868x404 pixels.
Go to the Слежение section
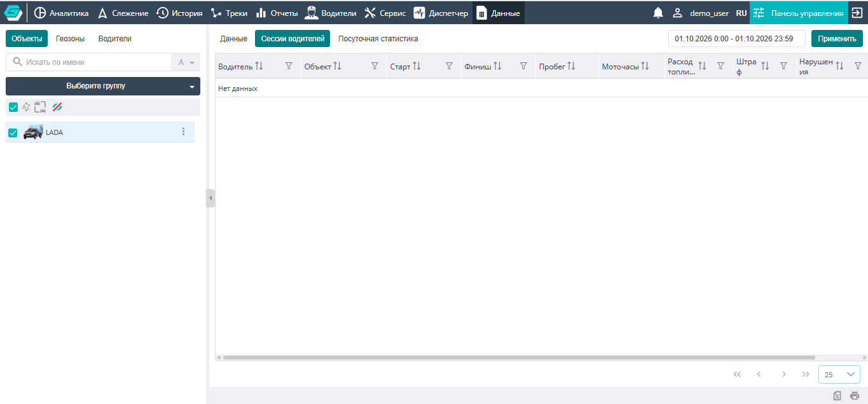coord(123,13)
